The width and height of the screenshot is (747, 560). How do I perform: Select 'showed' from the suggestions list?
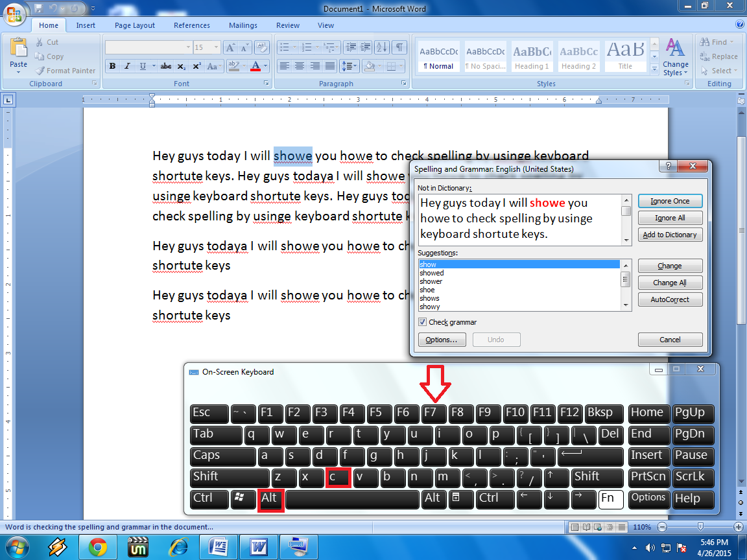tap(432, 273)
